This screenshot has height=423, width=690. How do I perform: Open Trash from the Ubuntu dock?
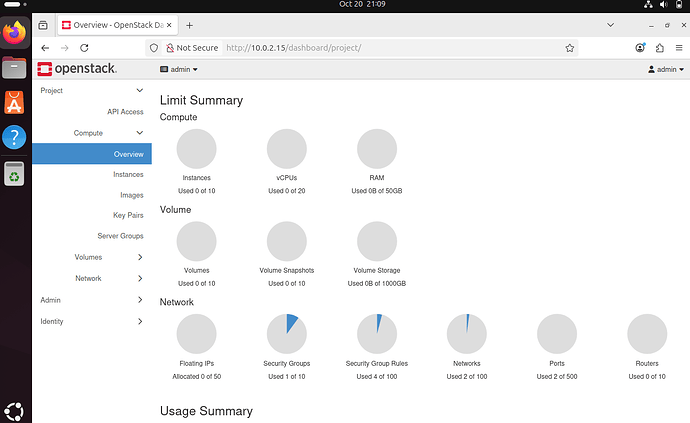[14, 173]
